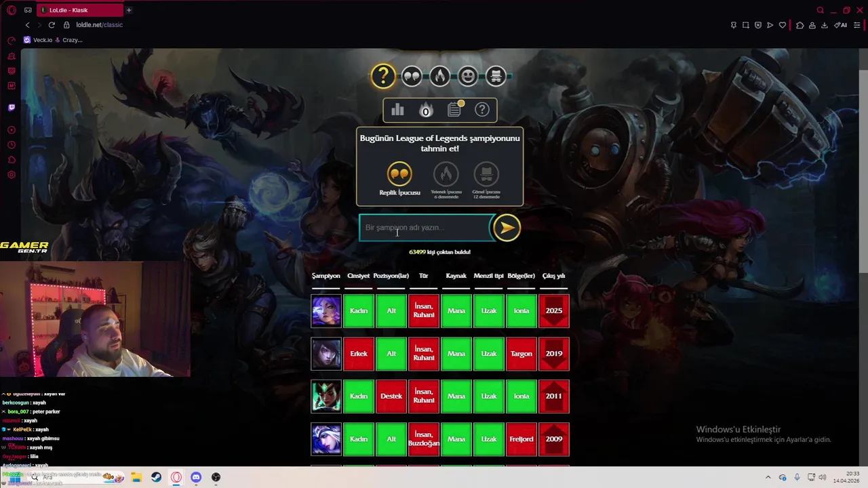868x488 pixels.
Task: Bookmark this page with the heart icon
Action: pyautogui.click(x=783, y=25)
